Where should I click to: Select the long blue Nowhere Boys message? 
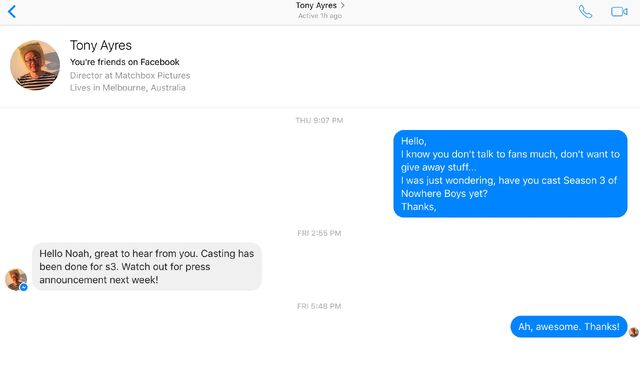click(510, 174)
